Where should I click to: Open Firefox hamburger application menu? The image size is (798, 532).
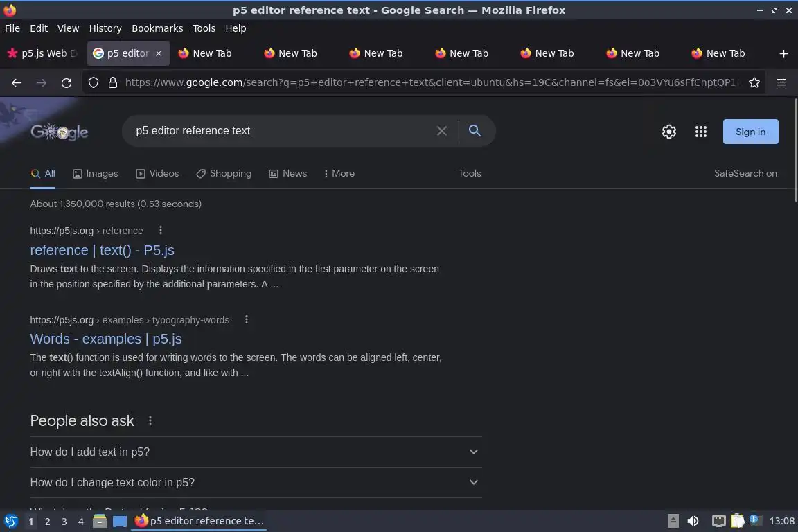[781, 82]
